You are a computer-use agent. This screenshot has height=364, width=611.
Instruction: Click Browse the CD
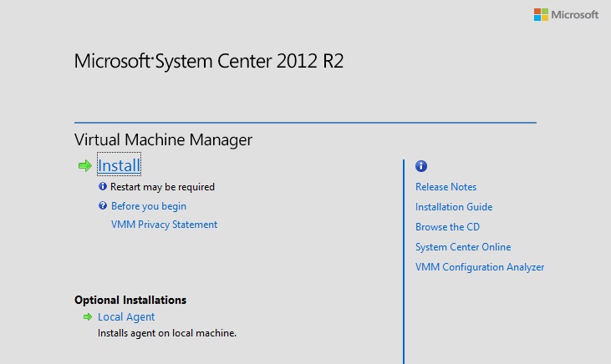(x=447, y=227)
